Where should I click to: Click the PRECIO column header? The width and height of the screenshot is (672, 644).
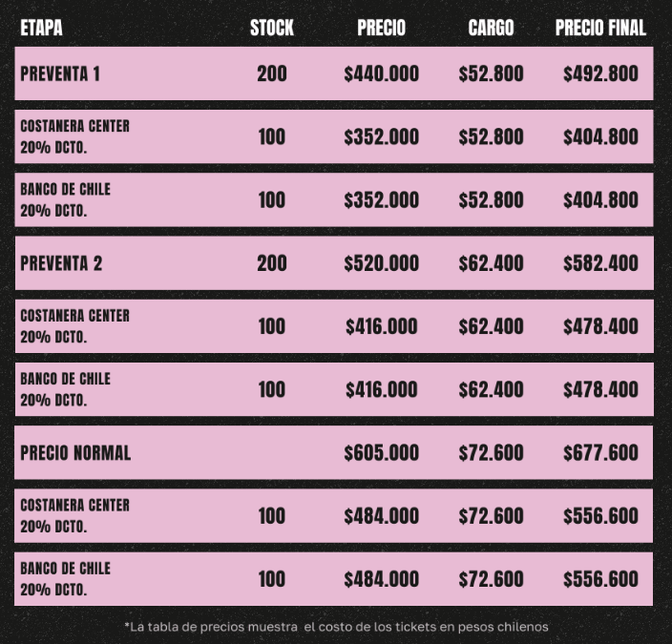381,29
